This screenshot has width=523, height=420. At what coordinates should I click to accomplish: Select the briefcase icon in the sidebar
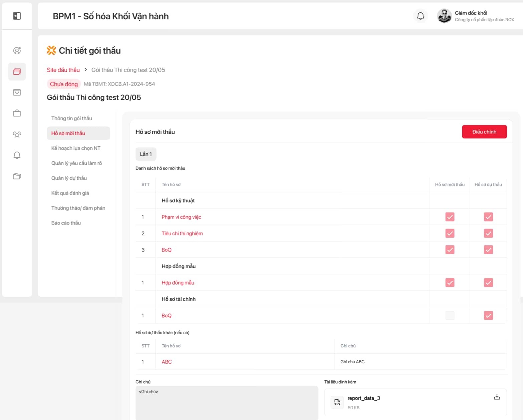17,113
